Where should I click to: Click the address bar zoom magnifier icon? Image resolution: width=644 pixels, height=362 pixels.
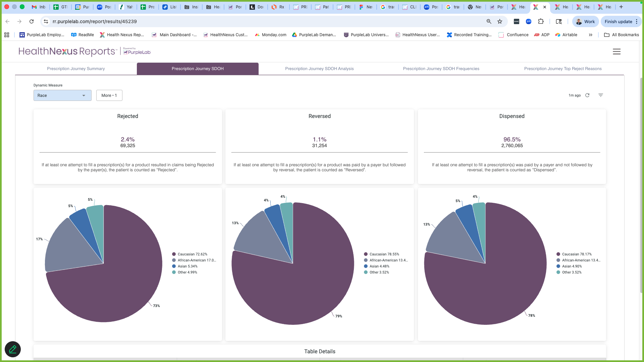[x=489, y=21]
